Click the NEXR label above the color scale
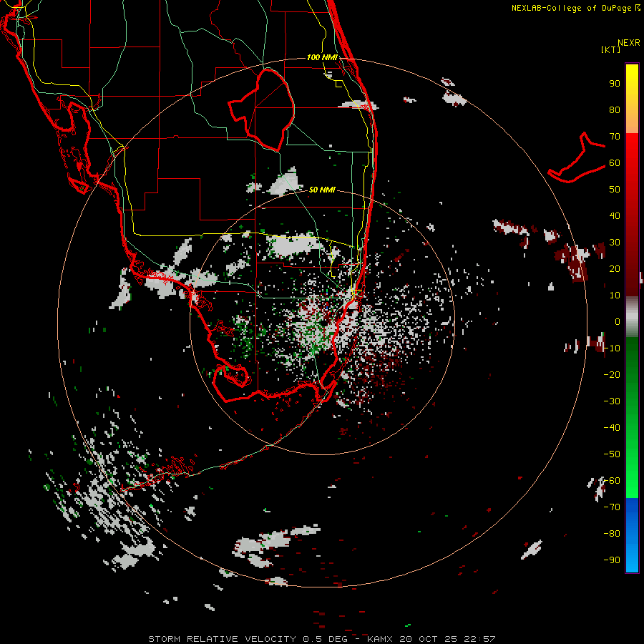The height and width of the screenshot is (644, 644). coord(629,43)
